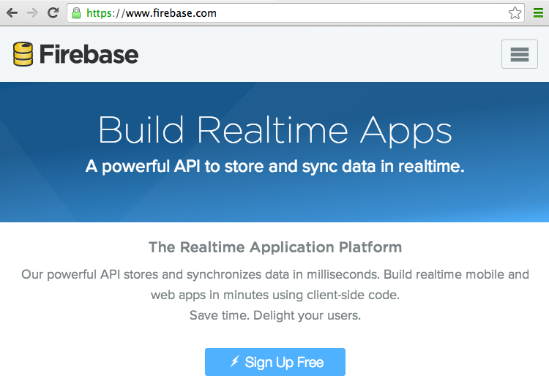Viewport: 549px width, 392px height.
Task: Click 'Save time. Delight your users.' text
Action: pyautogui.click(x=274, y=316)
